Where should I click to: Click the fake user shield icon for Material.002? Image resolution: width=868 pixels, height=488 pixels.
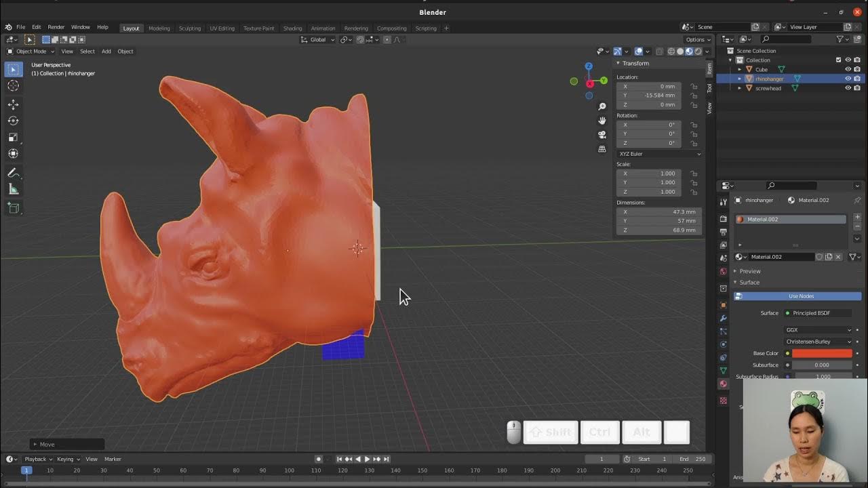point(819,257)
